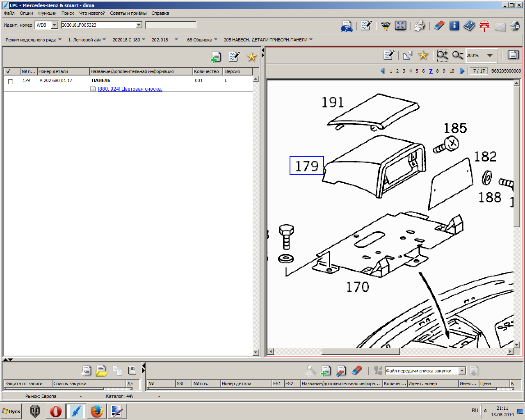The width and height of the screenshot is (525, 420).
Task: Open the Функции menu
Action: [x=47, y=13]
